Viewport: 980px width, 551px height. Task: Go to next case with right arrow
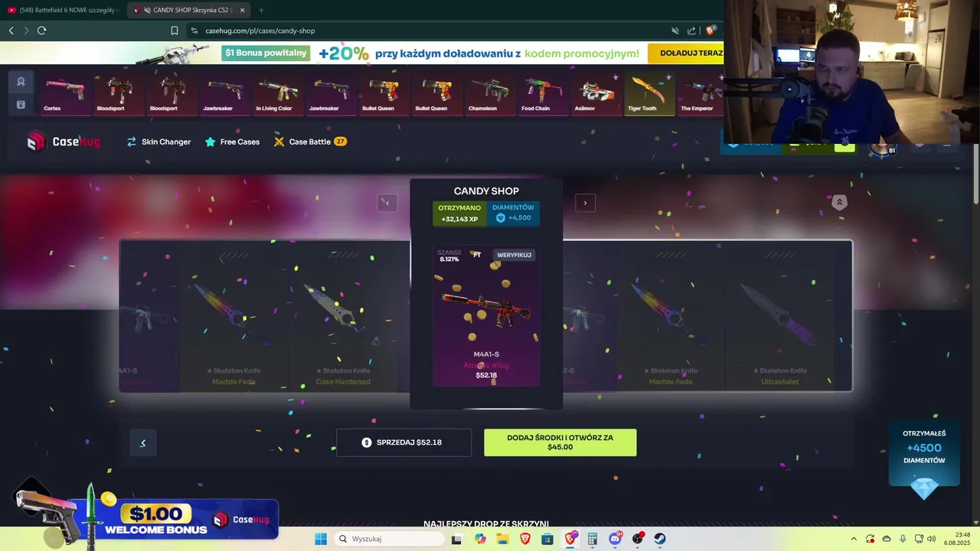(x=585, y=203)
